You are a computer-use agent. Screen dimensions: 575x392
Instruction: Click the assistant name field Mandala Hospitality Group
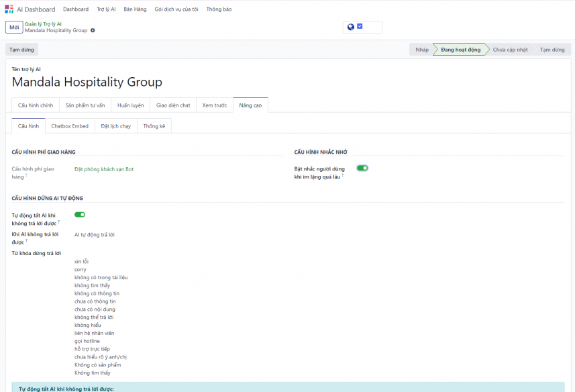point(87,83)
